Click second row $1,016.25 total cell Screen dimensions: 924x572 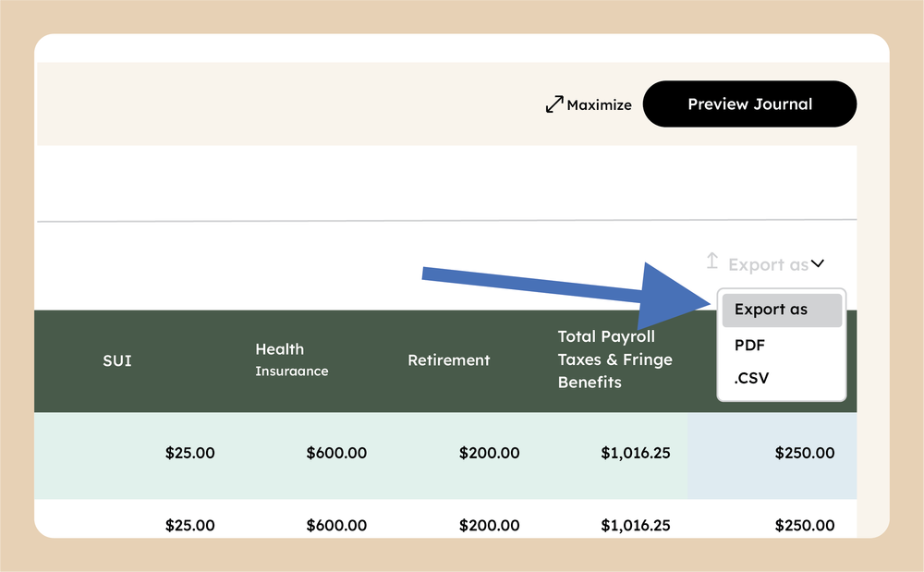(635, 525)
